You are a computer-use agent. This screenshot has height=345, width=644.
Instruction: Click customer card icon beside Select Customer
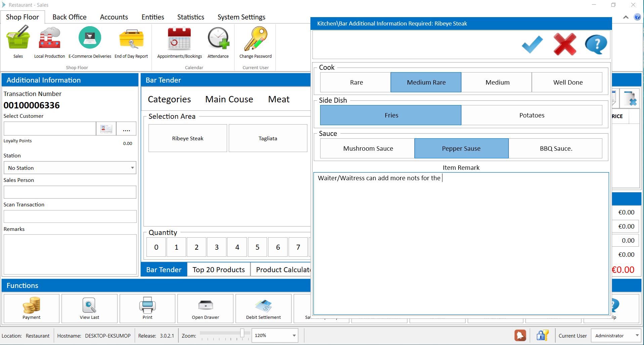coord(106,129)
